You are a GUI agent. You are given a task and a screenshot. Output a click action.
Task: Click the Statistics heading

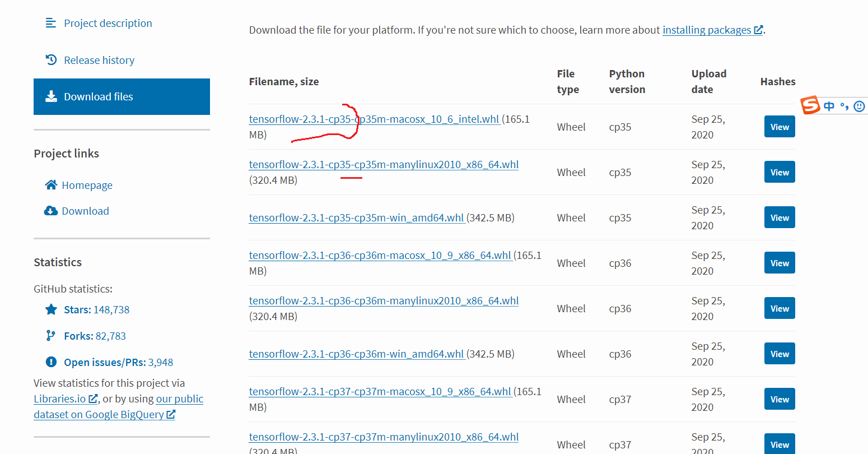pos(58,262)
